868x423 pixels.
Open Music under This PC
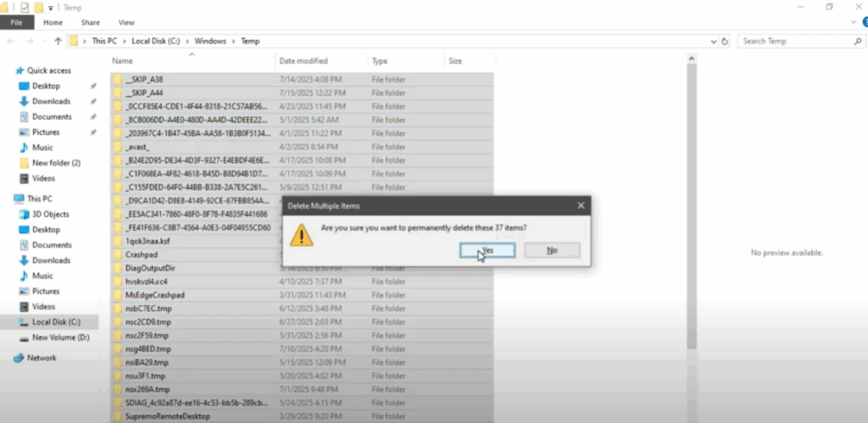click(x=42, y=276)
